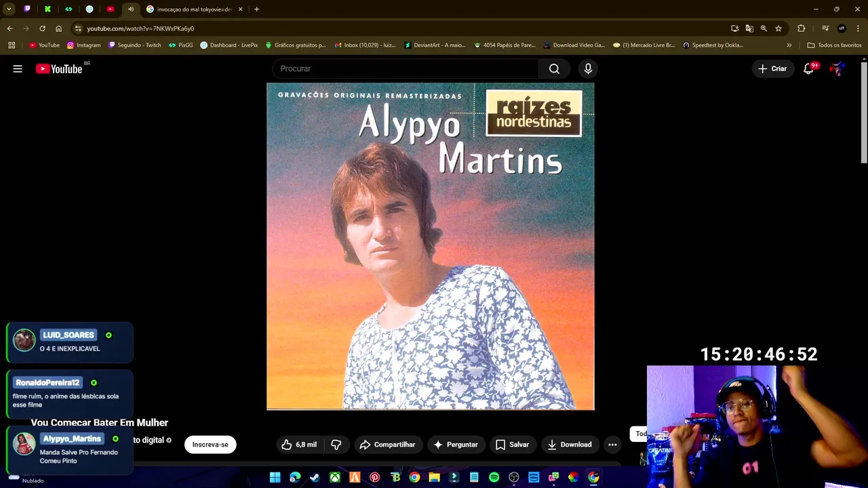Like the video with 6,8 mil likes
Viewport: 868px width, 488px height.
[300, 445]
